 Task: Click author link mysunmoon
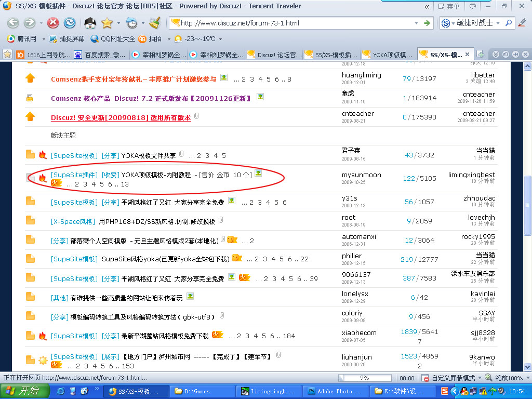click(362, 175)
